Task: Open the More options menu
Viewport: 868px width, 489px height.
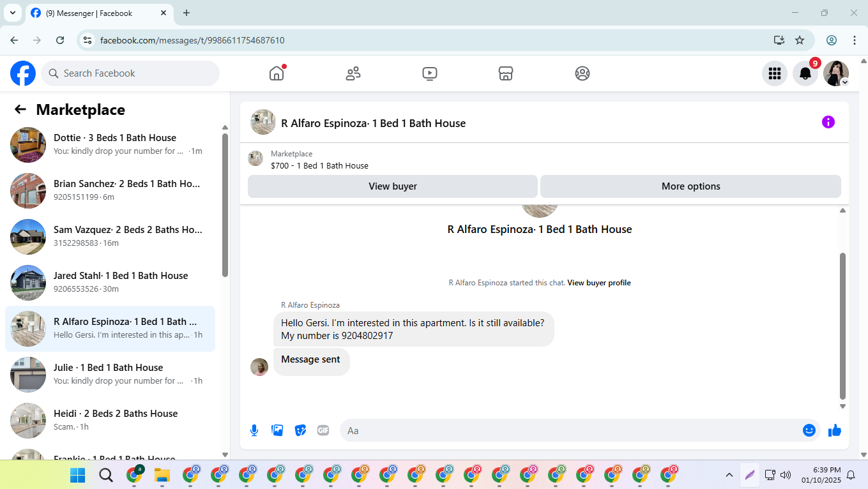Action: [690, 186]
